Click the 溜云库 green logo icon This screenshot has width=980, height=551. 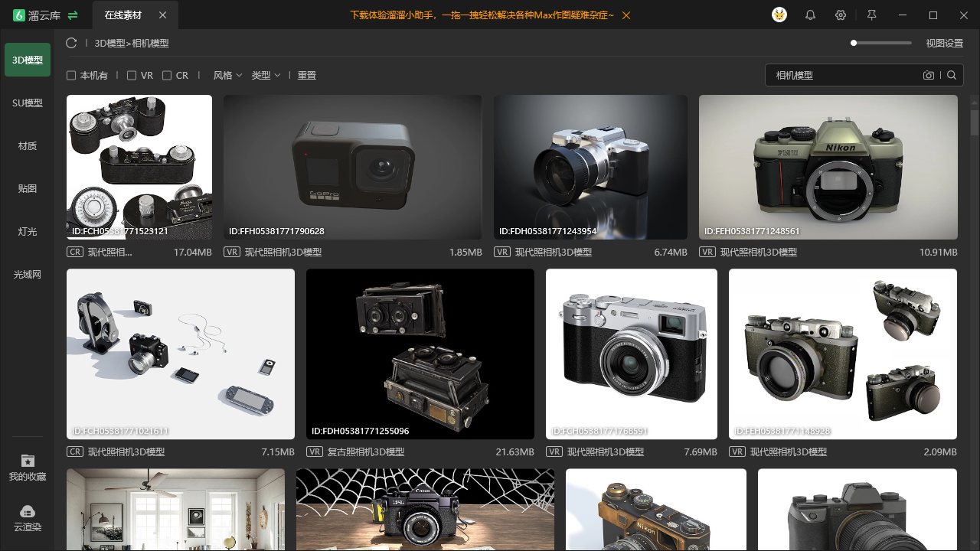click(19, 15)
